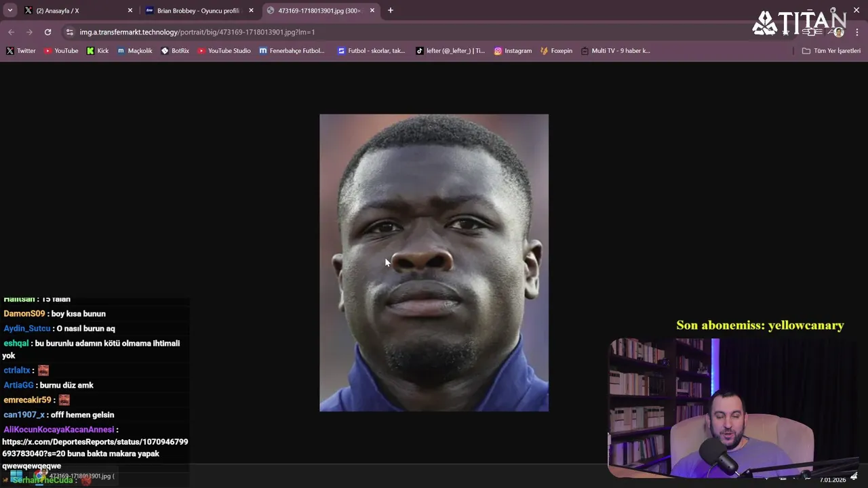Open the Foxepin bookmark
The width and height of the screenshot is (868, 488).
tap(556, 51)
